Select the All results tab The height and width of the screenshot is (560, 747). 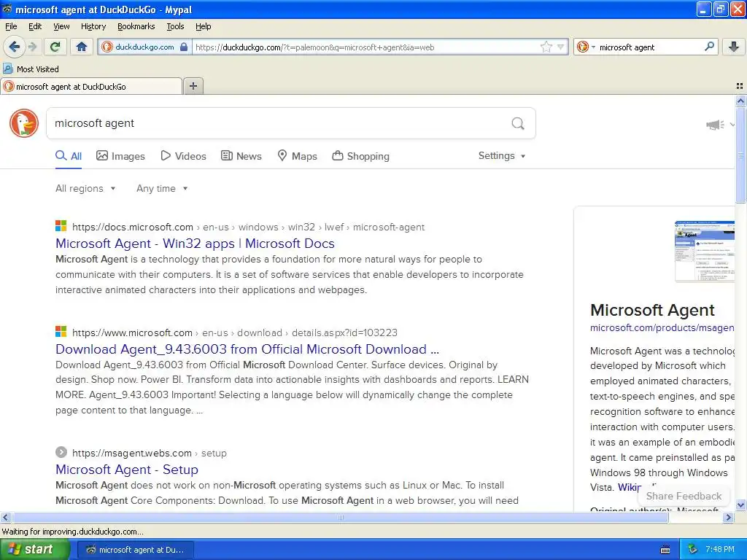[x=69, y=156]
